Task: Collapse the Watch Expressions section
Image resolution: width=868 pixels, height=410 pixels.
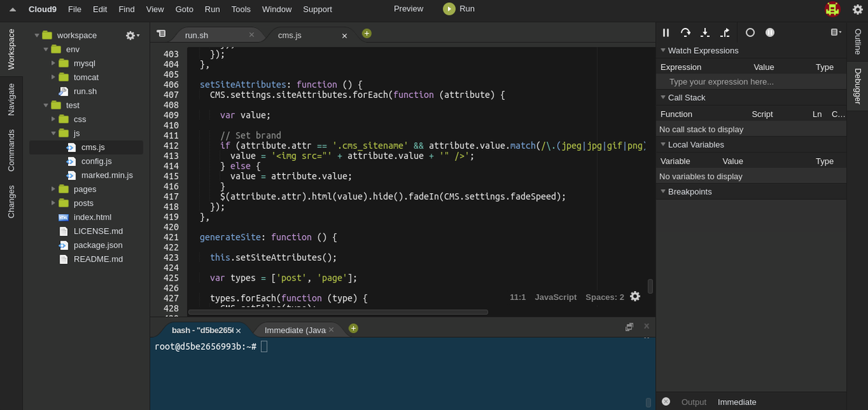Action: pyautogui.click(x=663, y=50)
